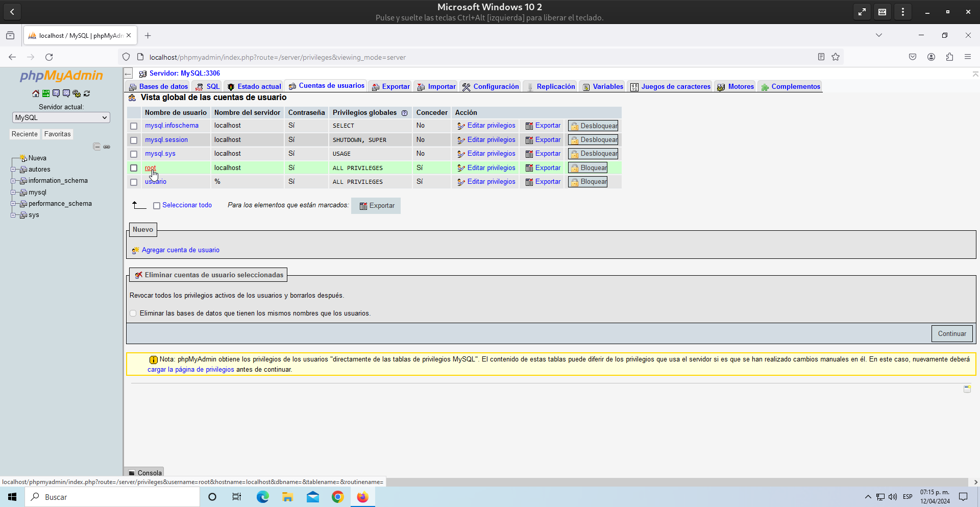Expand the autores database tree node

coord(13,170)
